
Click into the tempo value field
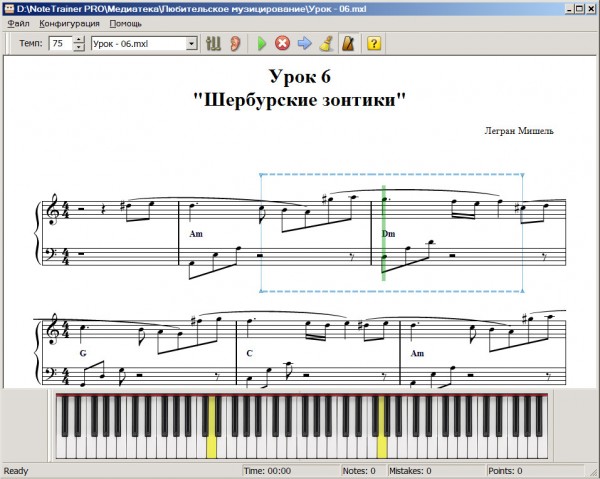click(60, 44)
